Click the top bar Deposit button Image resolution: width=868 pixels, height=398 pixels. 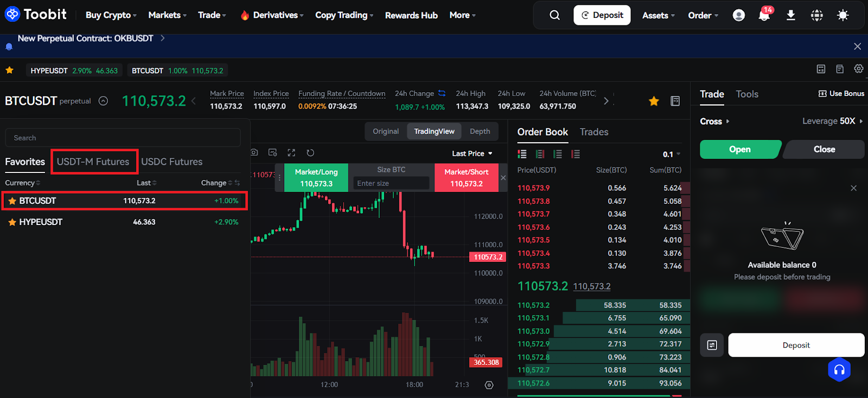coord(602,15)
